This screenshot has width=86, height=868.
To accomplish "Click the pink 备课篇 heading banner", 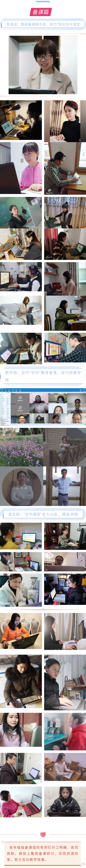I will pos(41,12).
